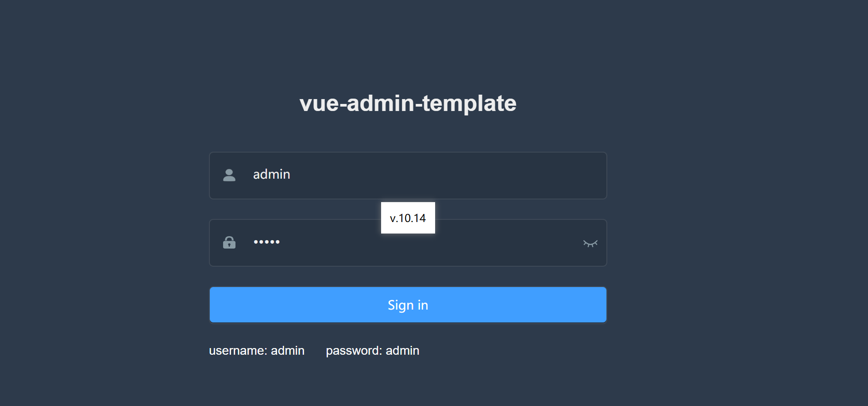This screenshot has height=406, width=868.
Task: Click inside the username input containing 'admin'
Action: pyautogui.click(x=398, y=175)
